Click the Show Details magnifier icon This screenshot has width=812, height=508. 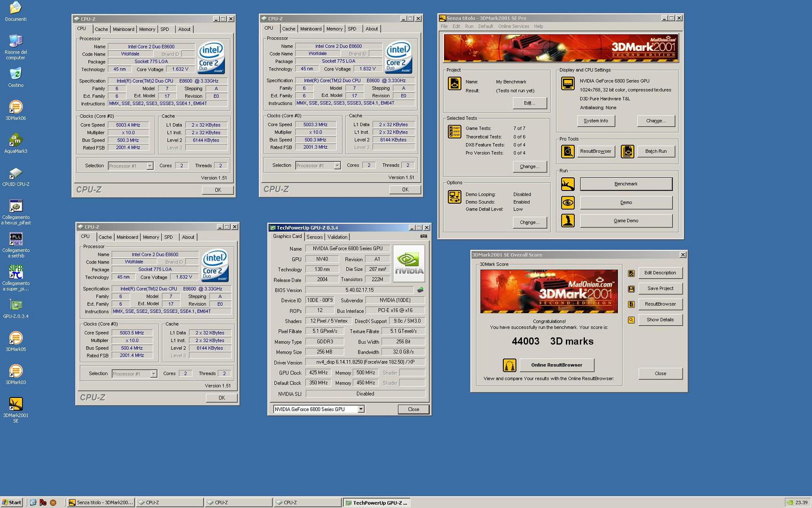631,320
